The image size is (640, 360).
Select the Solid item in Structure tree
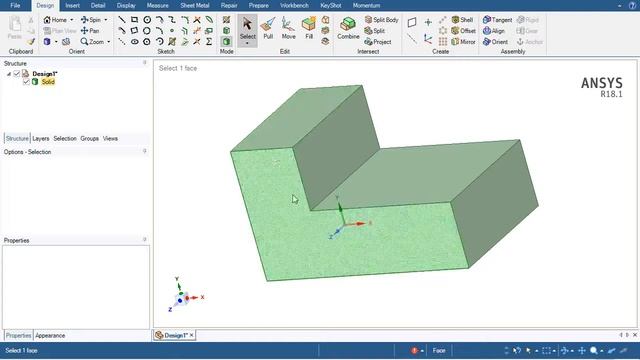tap(48, 82)
